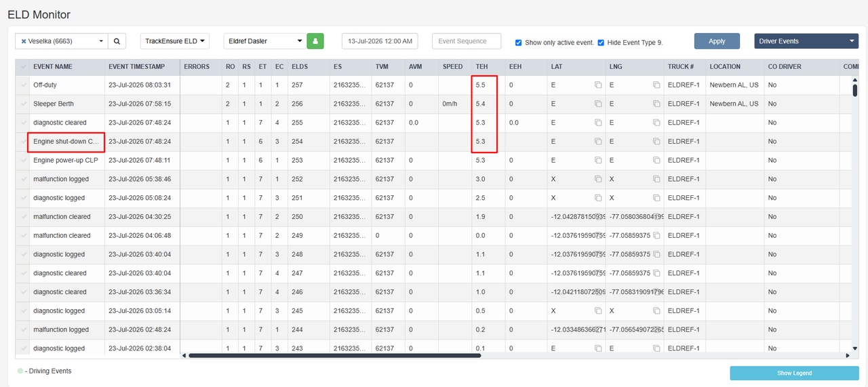
Task: Remove the Veselka (6663) selection with its x
Action: pos(24,41)
